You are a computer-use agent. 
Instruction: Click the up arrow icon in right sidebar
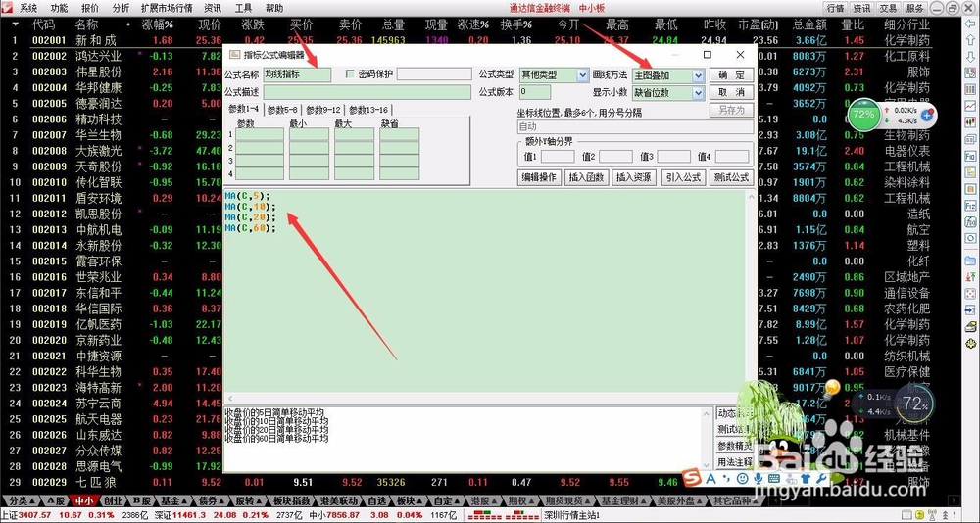(970, 40)
